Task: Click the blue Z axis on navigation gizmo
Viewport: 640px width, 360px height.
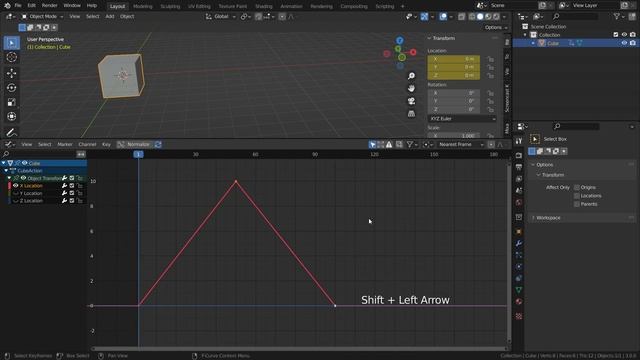Action: click(400, 40)
